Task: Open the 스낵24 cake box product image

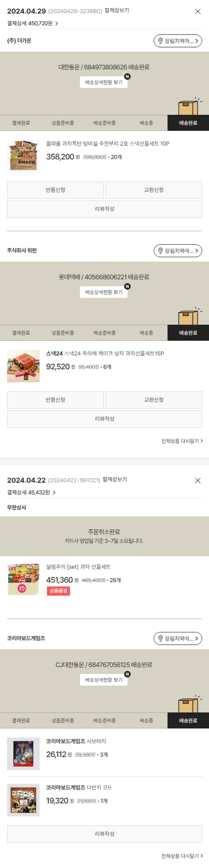Action: click(23, 366)
